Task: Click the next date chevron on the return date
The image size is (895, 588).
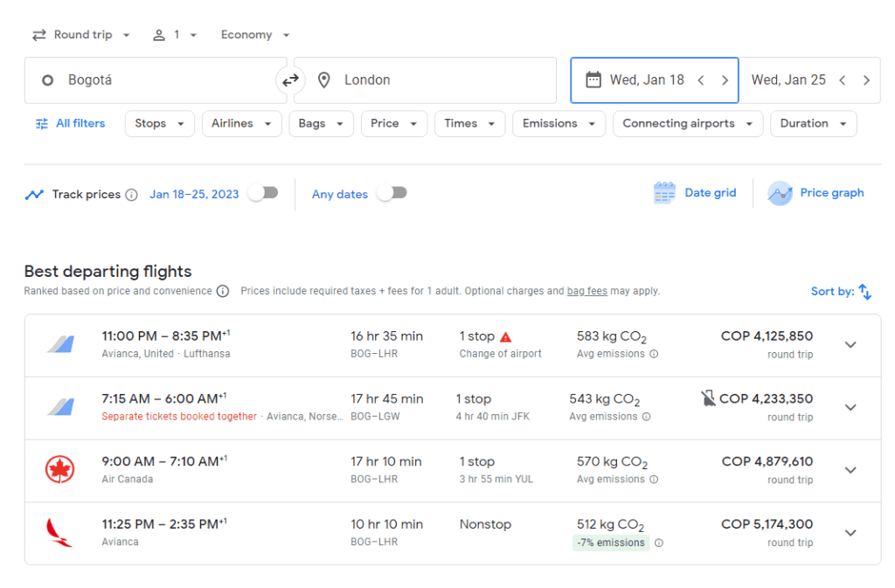Action: (x=866, y=79)
